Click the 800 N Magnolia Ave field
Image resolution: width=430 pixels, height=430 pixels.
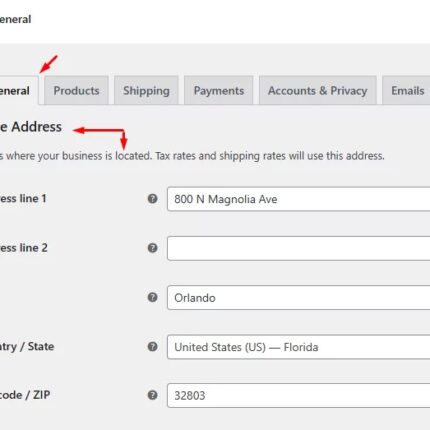(x=299, y=199)
